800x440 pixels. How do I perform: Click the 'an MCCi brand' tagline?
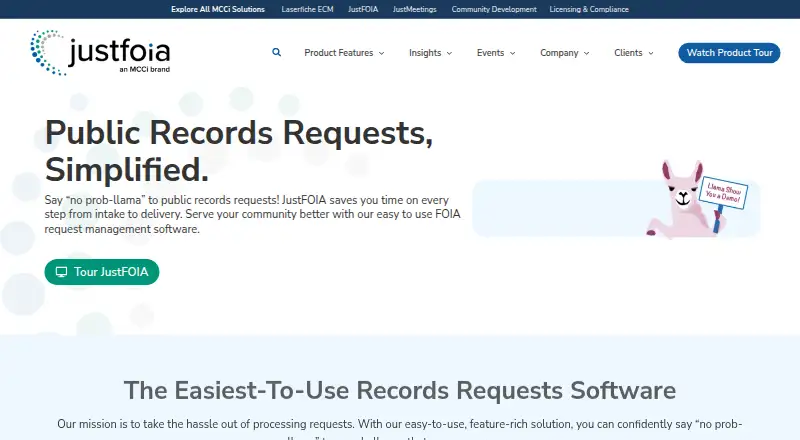tap(144, 69)
